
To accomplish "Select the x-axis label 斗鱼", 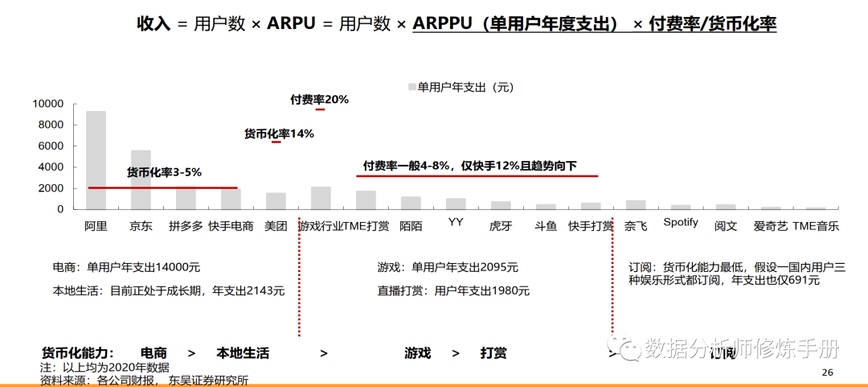I will pyautogui.click(x=546, y=226).
